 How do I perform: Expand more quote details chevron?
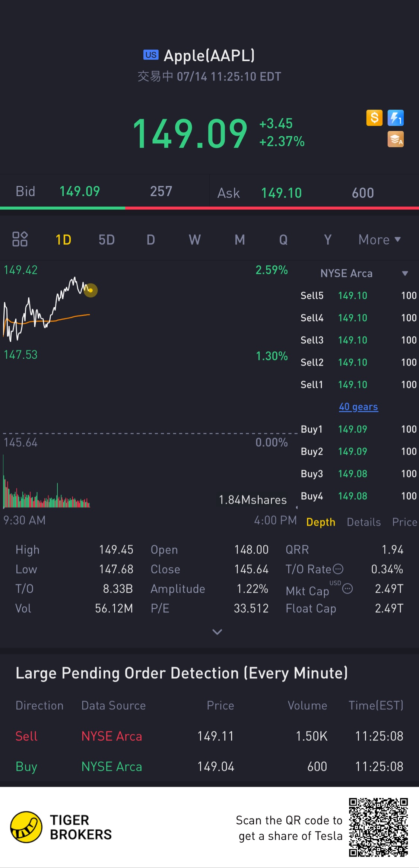pos(217,632)
